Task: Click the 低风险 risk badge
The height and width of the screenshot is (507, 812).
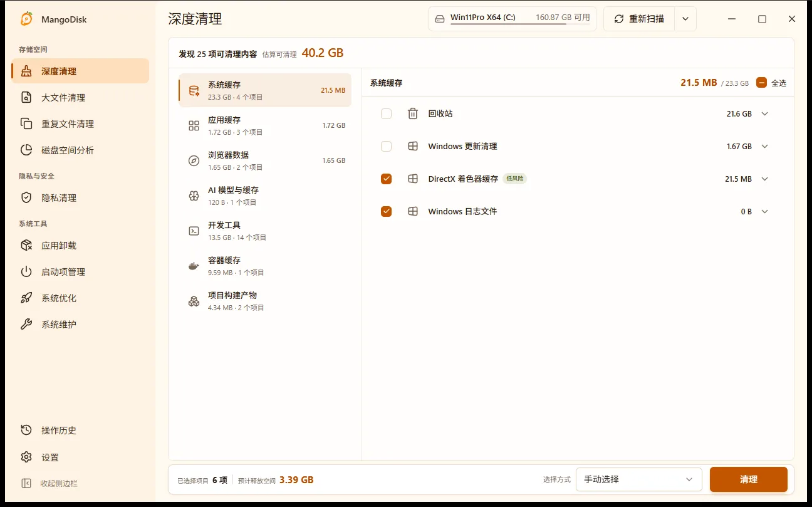Action: pos(514,179)
